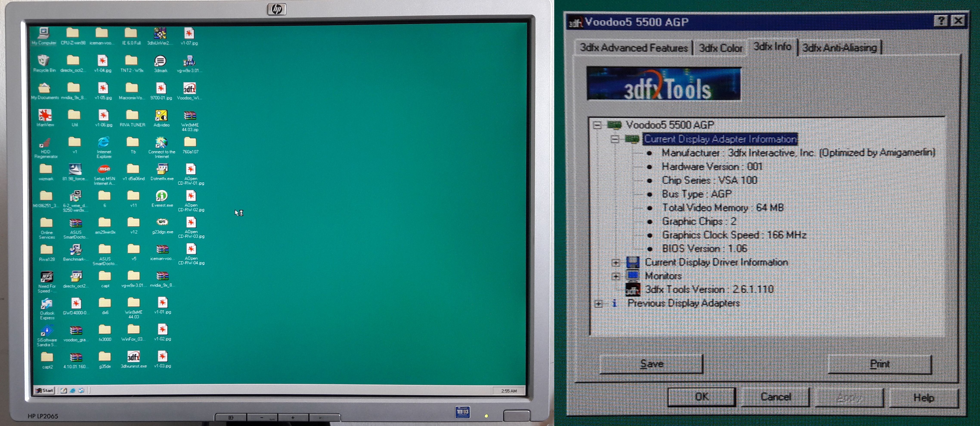Expand Current Display Driver Information node
Viewport: 980px width, 426px height.
(x=616, y=262)
